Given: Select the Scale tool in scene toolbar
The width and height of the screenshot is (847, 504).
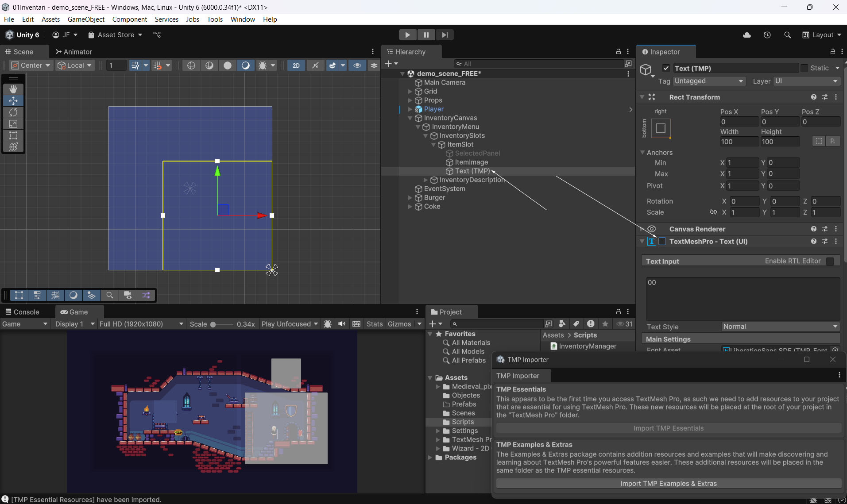Looking at the screenshot, I should click(13, 124).
